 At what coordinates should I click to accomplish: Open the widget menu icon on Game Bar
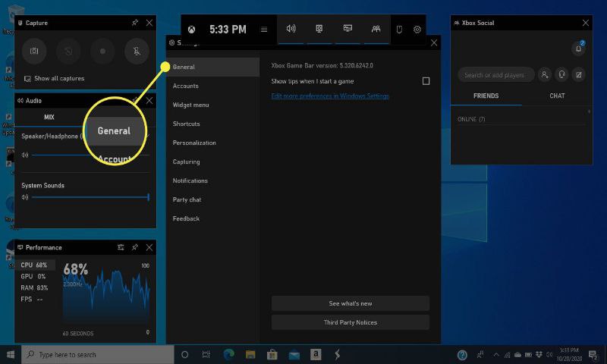(x=264, y=30)
